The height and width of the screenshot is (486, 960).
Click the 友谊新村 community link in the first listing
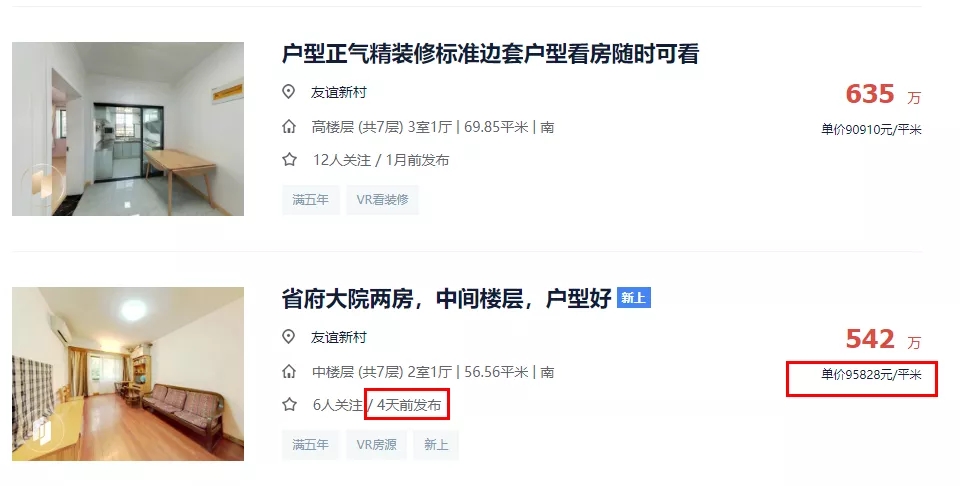339,92
